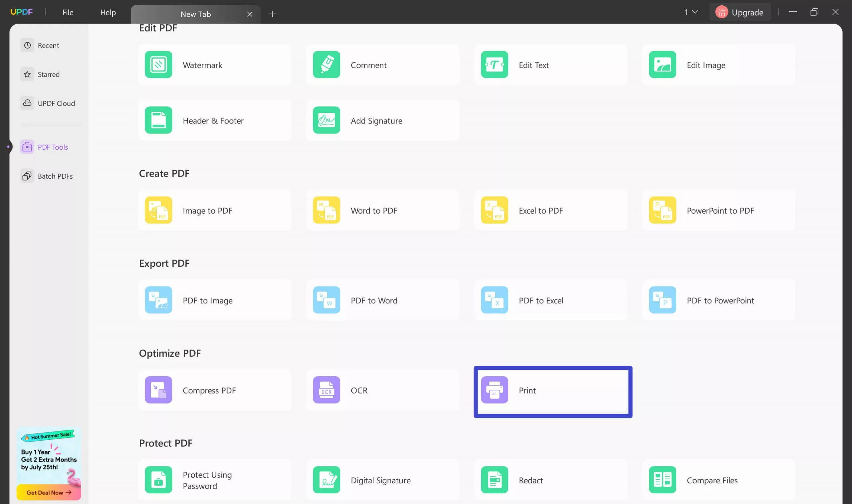Image resolution: width=852 pixels, height=504 pixels.
Task: Open the Add Signature icon
Action: (x=326, y=120)
